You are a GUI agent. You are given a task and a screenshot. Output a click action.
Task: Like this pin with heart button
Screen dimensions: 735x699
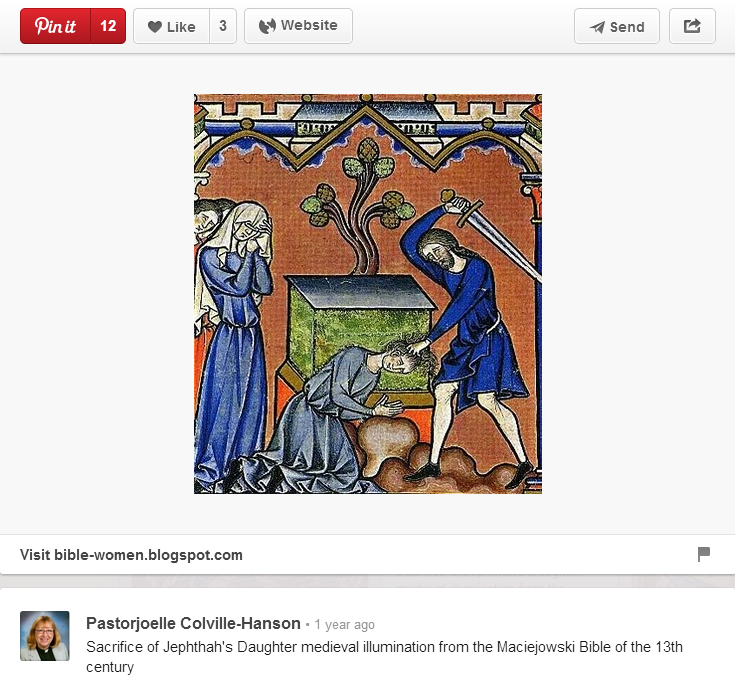pyautogui.click(x=171, y=26)
